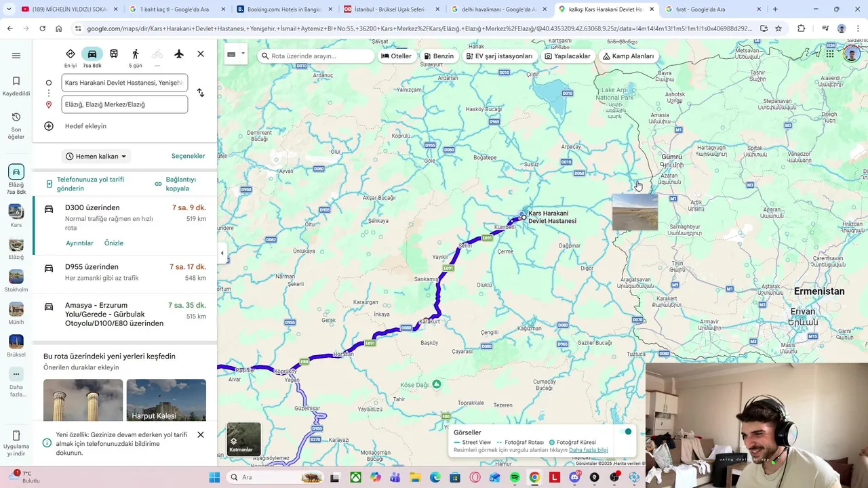Toggle the Street View Görseller switch
This screenshot has height=488, width=868.
[x=625, y=432]
